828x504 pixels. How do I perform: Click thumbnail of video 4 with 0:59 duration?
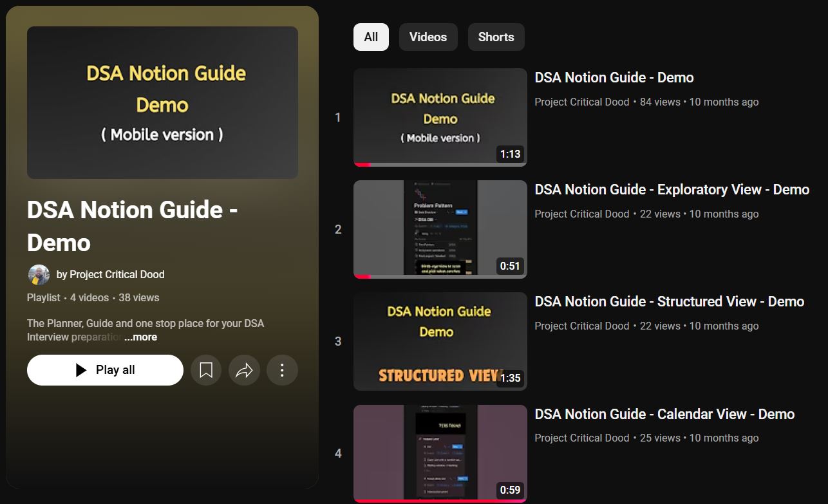(440, 454)
